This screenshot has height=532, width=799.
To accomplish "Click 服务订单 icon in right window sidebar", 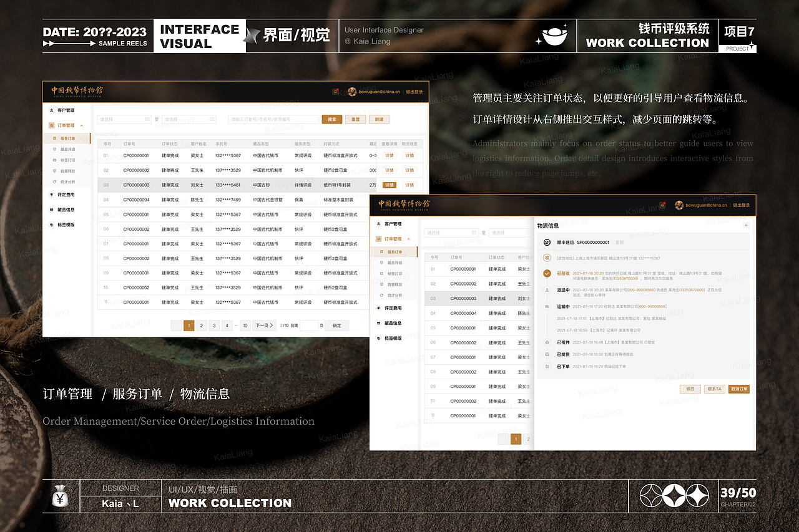I will [382, 252].
